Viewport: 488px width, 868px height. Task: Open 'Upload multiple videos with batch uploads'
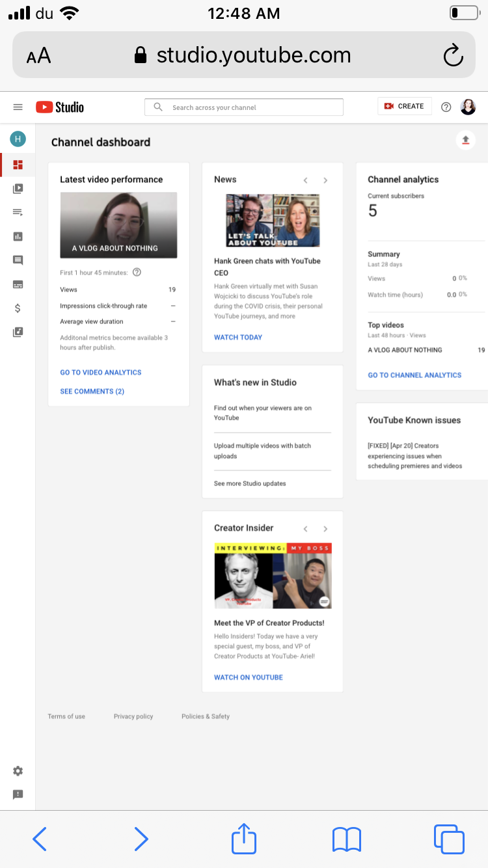[x=263, y=451]
